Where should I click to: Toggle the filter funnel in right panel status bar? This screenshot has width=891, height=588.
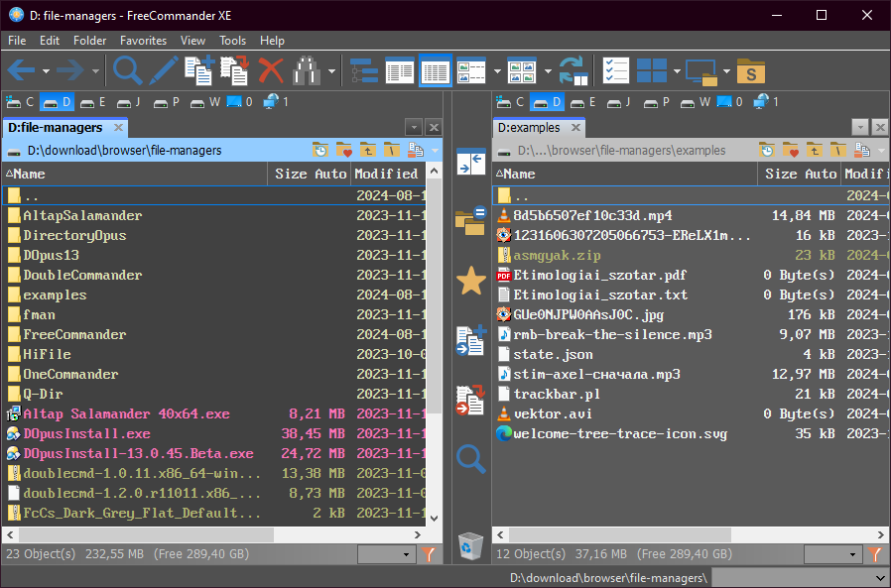(x=876, y=554)
